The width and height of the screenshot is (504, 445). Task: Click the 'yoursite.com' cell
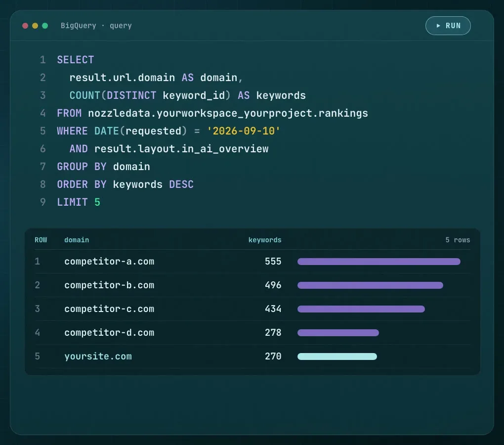click(98, 356)
